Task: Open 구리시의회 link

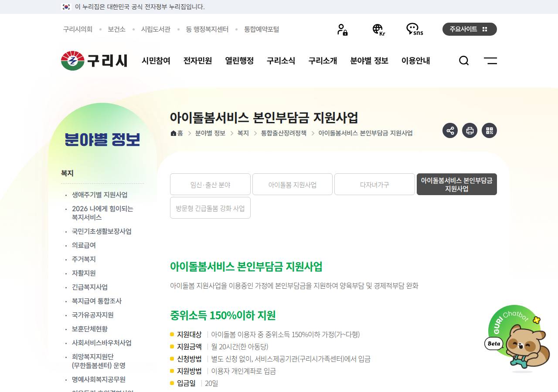Action: (x=78, y=29)
